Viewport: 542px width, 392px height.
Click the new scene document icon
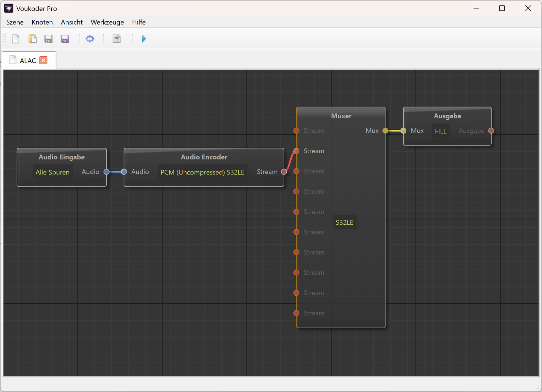point(16,39)
